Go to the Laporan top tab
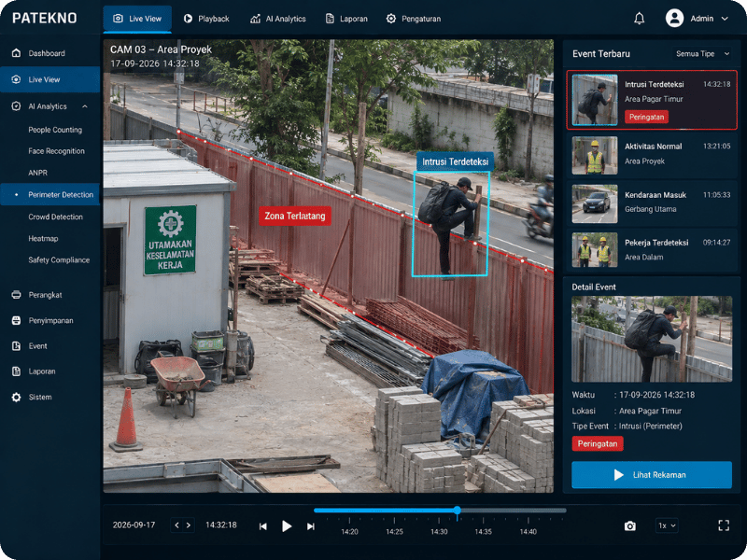 [x=346, y=19]
